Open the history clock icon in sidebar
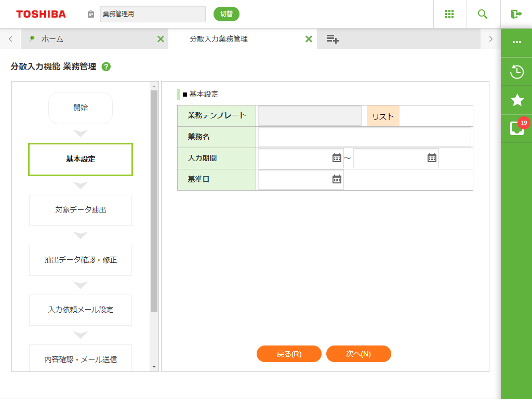Screen dimensions: 532x399 tap(516, 72)
